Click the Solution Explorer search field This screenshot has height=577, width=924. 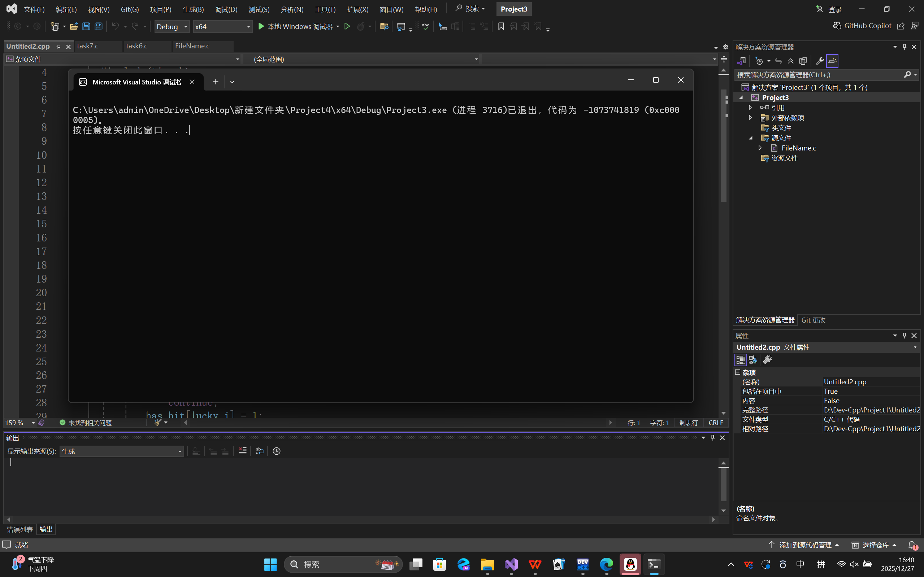[x=817, y=75]
